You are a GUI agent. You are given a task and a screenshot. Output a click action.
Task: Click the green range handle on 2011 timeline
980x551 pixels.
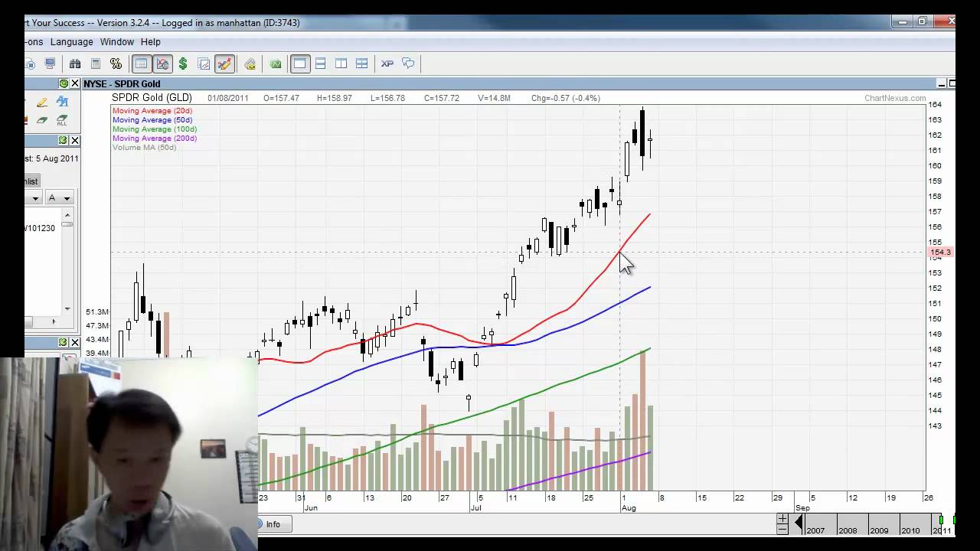click(941, 520)
